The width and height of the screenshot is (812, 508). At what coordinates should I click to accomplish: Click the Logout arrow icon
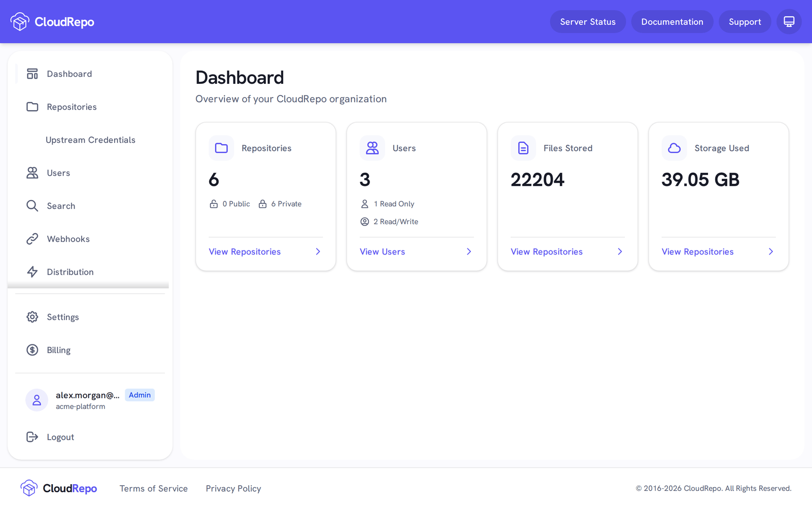32,437
